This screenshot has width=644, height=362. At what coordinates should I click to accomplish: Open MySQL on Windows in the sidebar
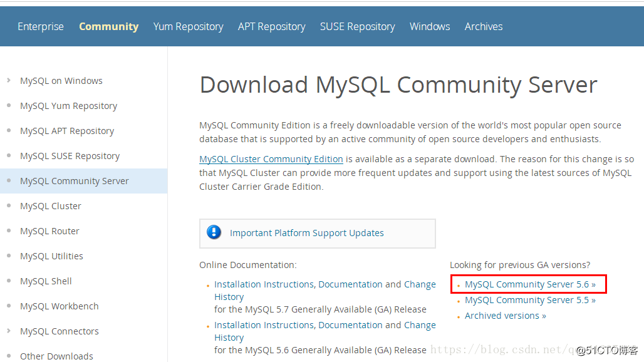tap(61, 81)
